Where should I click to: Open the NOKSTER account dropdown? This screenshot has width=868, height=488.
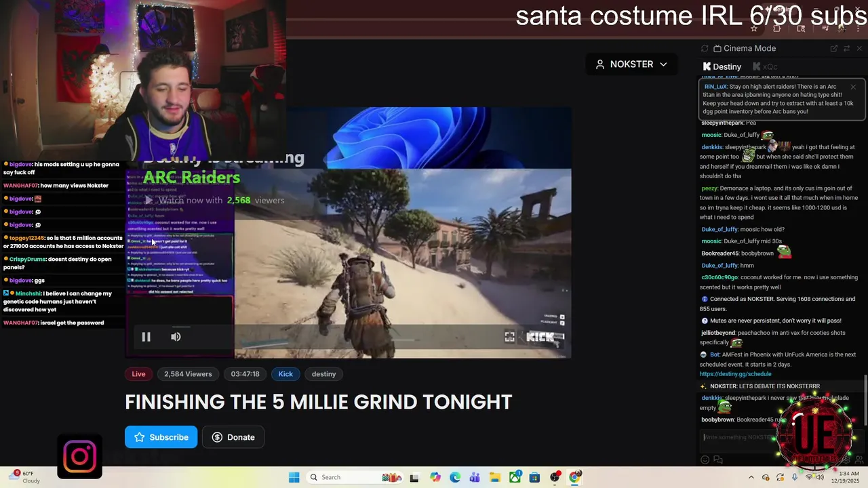(x=631, y=64)
